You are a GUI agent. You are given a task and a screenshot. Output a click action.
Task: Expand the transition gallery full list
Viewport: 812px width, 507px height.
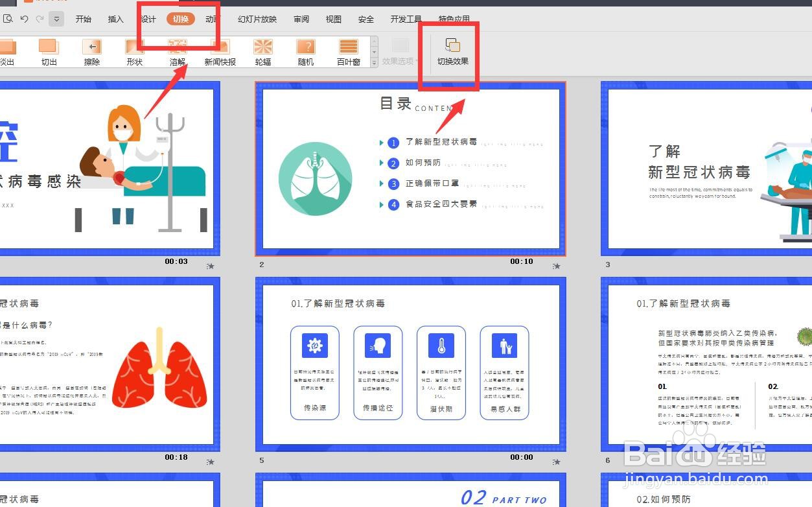(x=374, y=63)
